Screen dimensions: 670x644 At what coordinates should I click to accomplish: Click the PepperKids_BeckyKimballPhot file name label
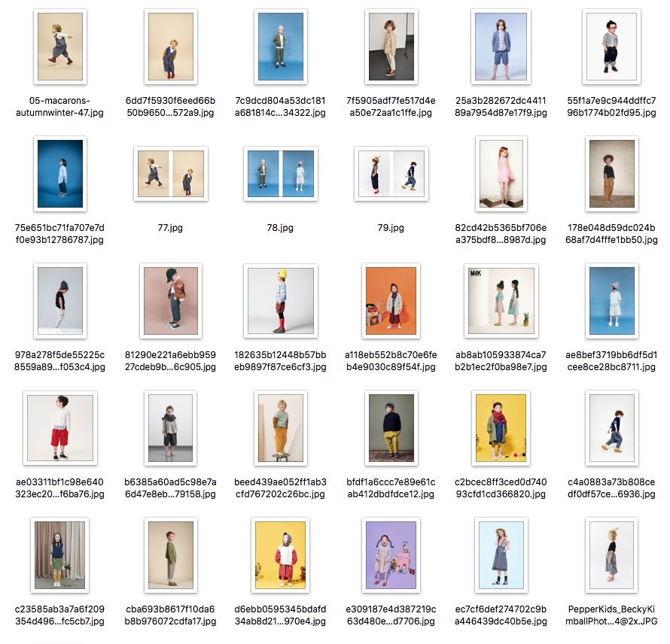611,615
